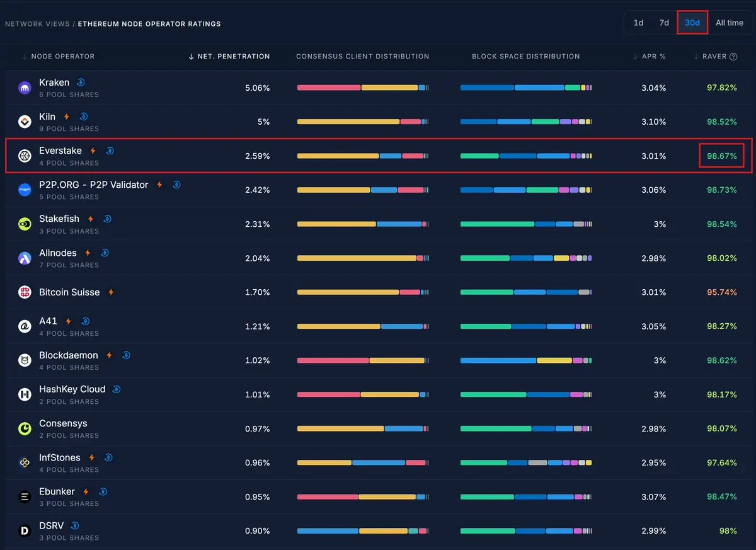
Task: Click the A41 operator logo
Action: pyautogui.click(x=25, y=326)
